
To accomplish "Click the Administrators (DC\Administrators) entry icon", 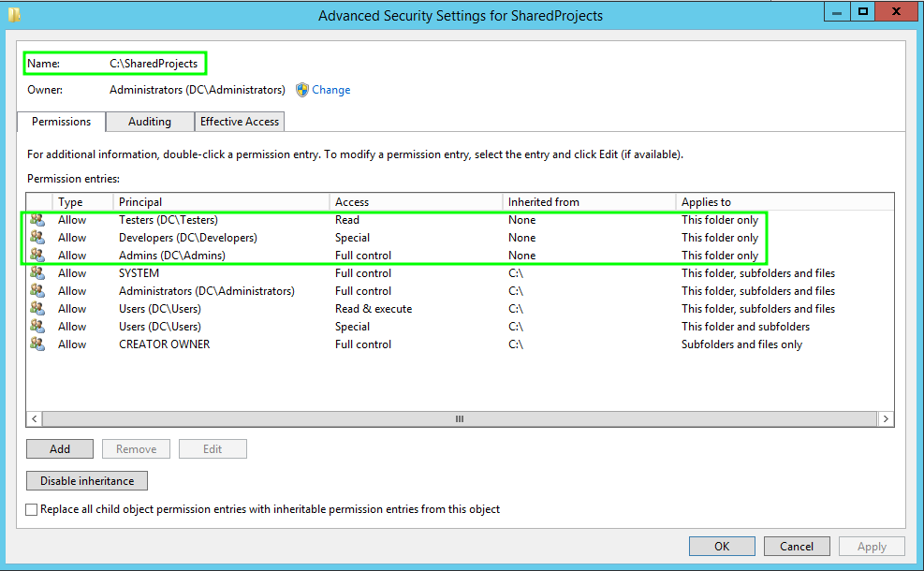I will [37, 291].
